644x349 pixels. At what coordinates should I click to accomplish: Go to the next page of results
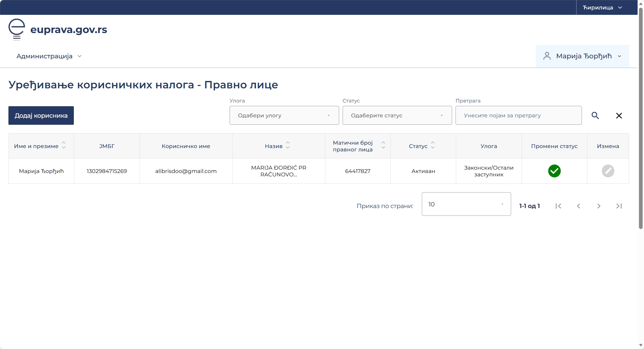pos(598,206)
